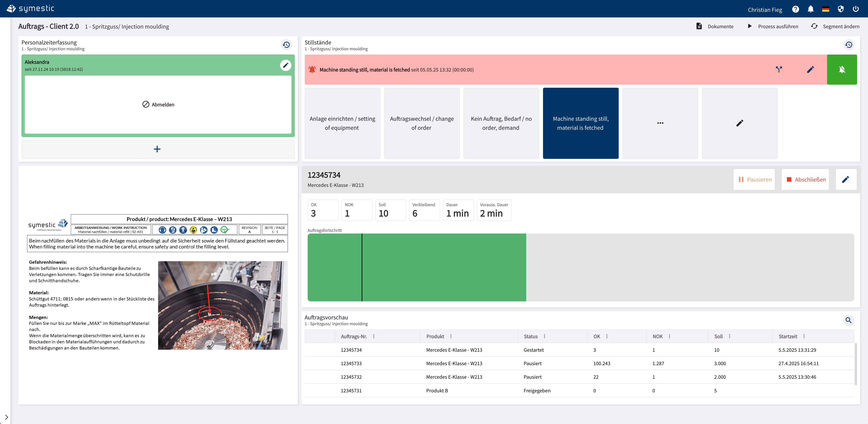Click the Produkt B cell
The height and width of the screenshot is (424, 868).
437,390
